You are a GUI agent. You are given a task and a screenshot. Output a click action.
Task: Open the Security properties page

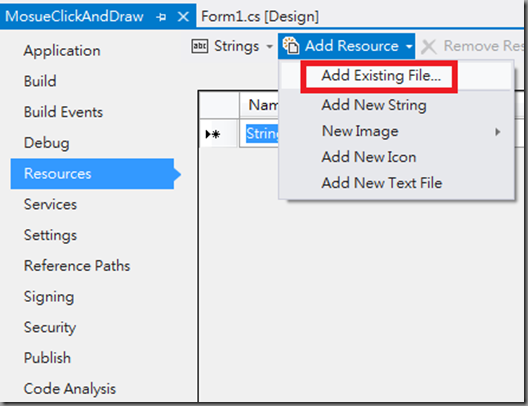(x=50, y=328)
